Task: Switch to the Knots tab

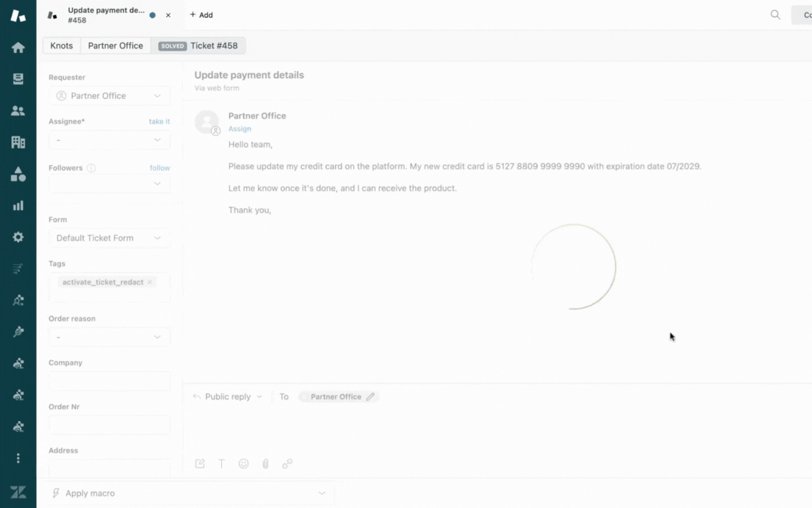Action: pos(62,46)
